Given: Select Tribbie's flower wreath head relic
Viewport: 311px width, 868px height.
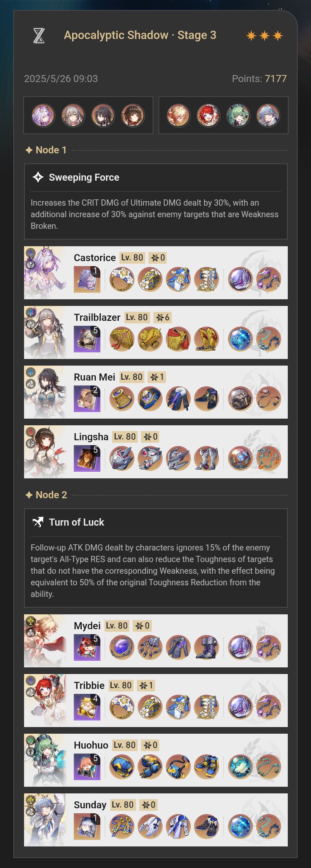Looking at the screenshot, I should [122, 707].
